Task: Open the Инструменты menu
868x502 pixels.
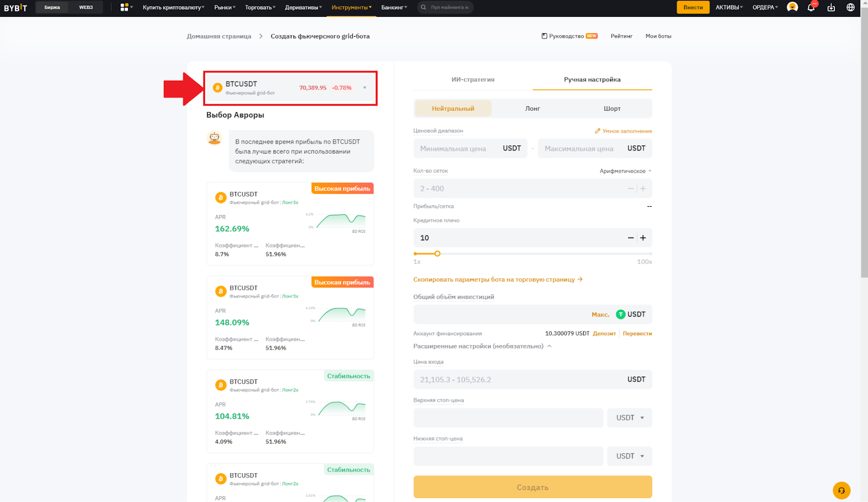Action: [350, 8]
